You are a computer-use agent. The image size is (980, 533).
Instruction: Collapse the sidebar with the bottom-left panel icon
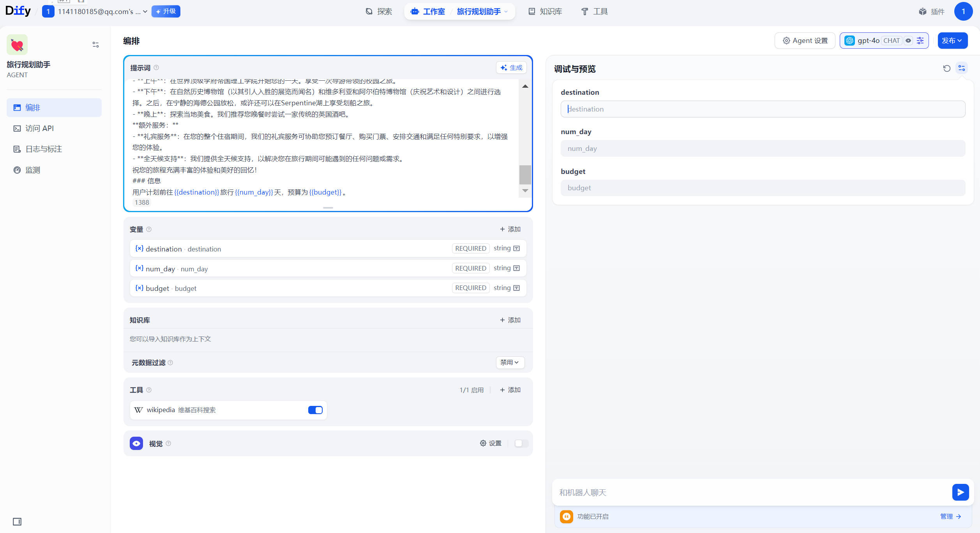pos(17,521)
